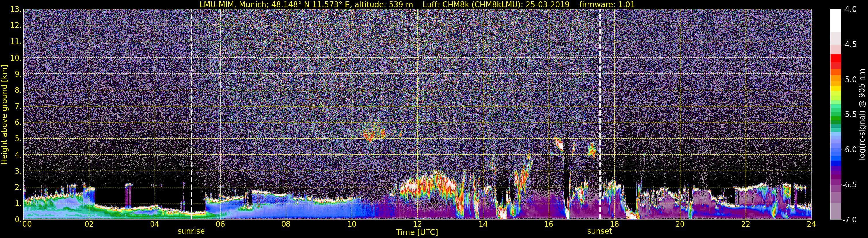Screen dimensions: 868x238
Task: Click the "sunrise" label below the time axis
Action: (x=191, y=231)
